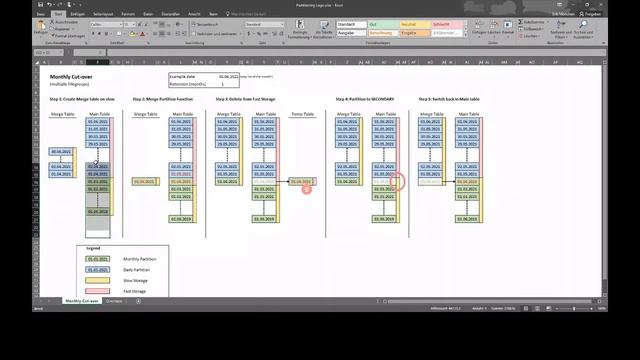Toggle underline formatting in ribbon
Viewport: 640px width, 360px height.
(x=106, y=34)
